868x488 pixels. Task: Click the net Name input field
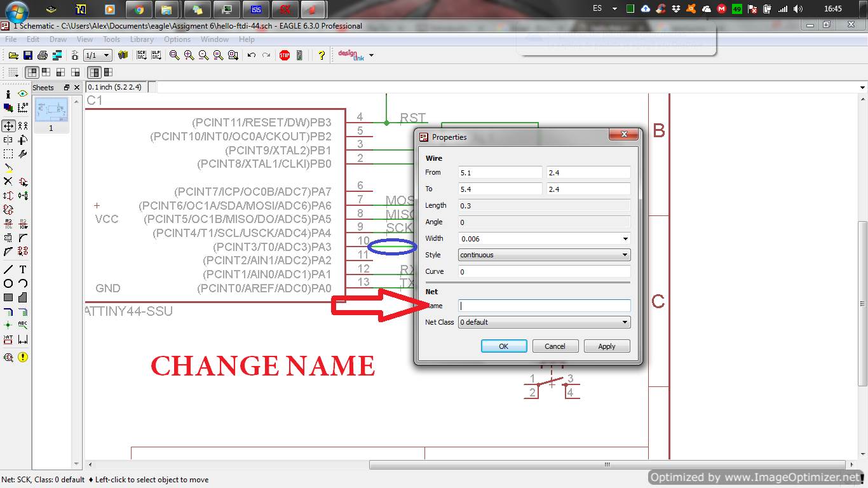(545, 306)
